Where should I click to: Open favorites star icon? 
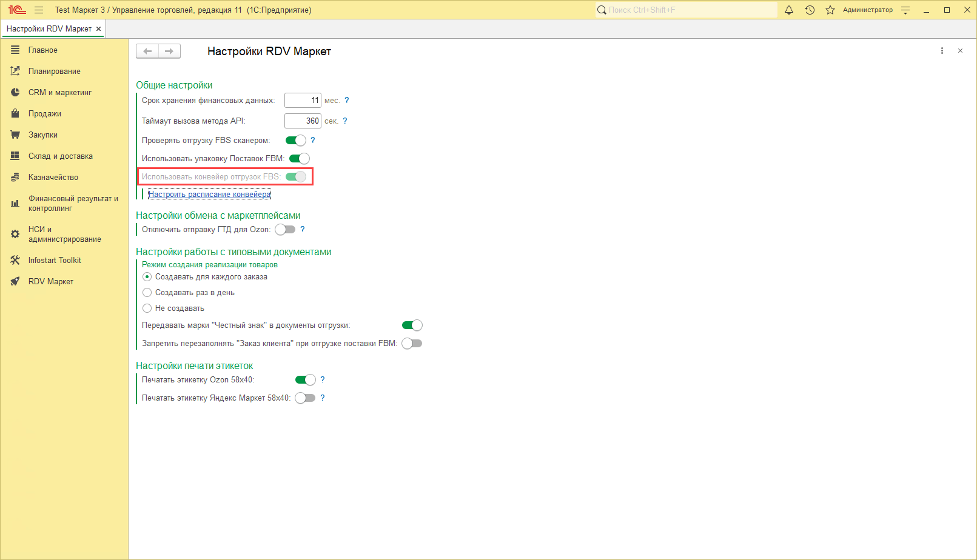pos(830,10)
